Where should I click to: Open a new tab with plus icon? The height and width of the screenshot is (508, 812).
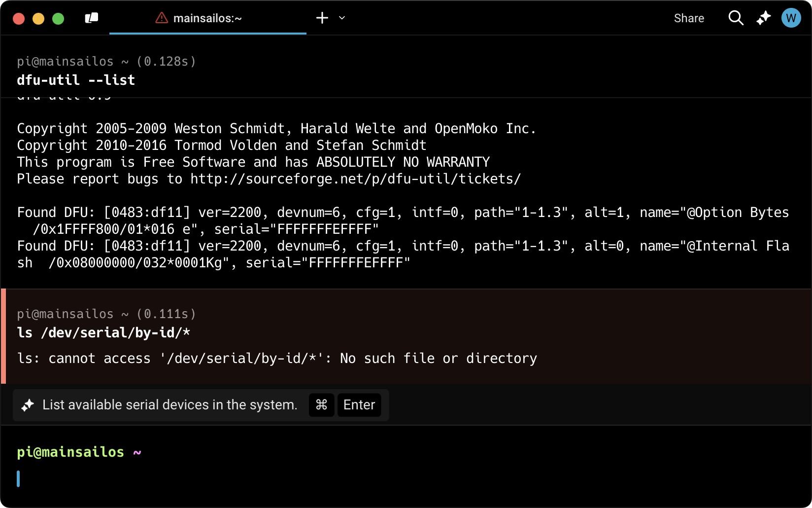322,18
